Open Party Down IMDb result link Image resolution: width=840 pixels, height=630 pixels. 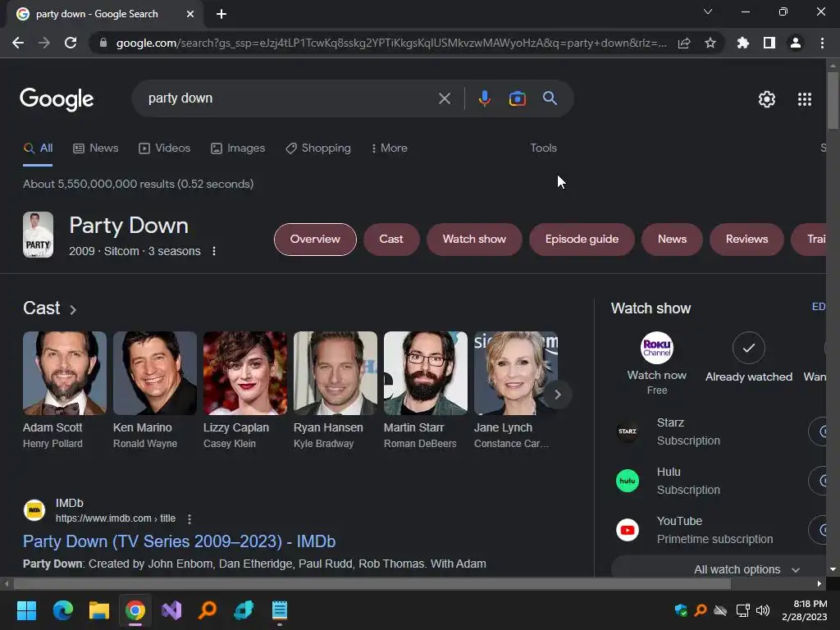[x=179, y=541]
